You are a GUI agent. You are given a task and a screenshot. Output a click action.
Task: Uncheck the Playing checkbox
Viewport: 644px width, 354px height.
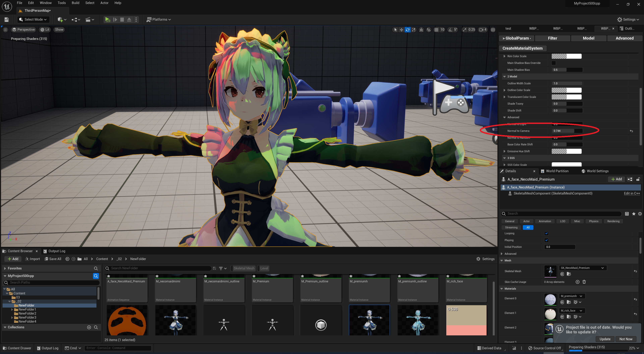pos(546,240)
